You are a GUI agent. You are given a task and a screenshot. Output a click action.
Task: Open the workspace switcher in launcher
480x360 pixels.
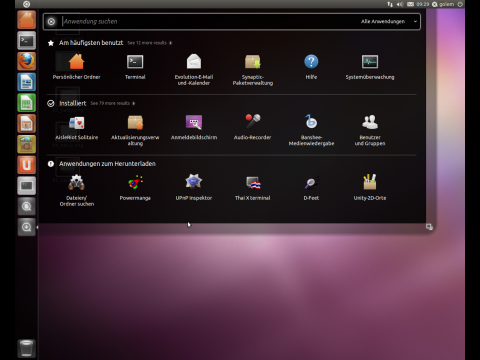click(x=27, y=185)
